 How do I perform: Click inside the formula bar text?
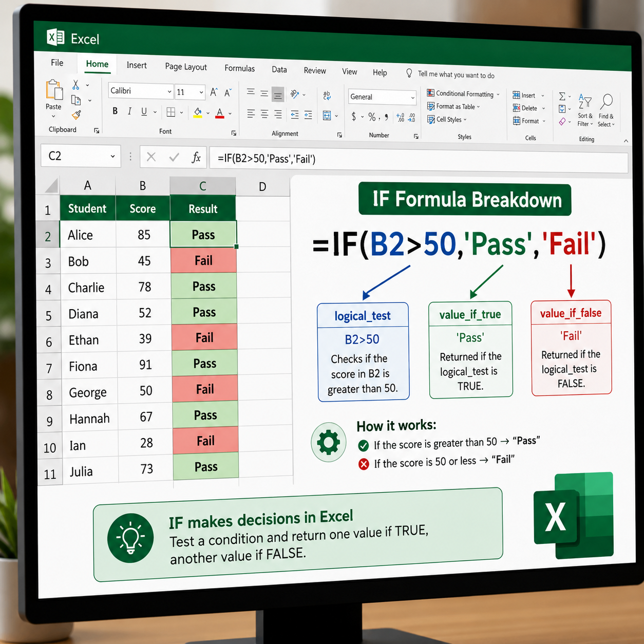[267, 159]
